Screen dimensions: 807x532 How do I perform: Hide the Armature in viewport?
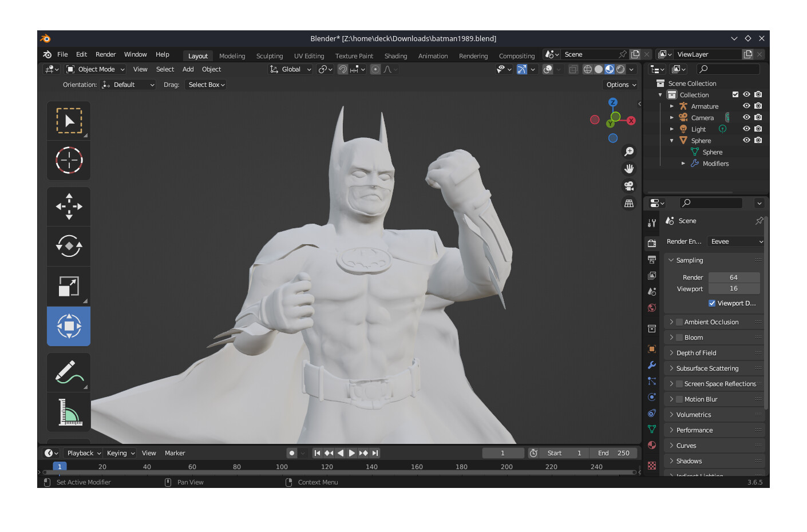746,106
